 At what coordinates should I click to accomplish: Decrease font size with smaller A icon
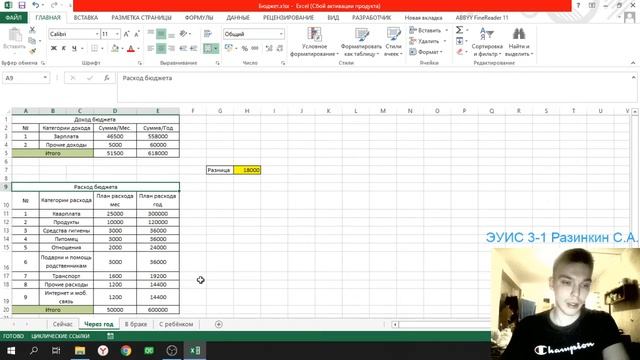tap(137, 34)
